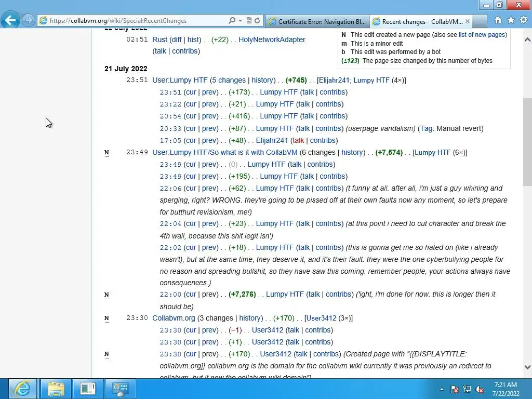The image size is (532, 399).
Task: Open Server Manager taskbar icon
Action: coord(88,389)
